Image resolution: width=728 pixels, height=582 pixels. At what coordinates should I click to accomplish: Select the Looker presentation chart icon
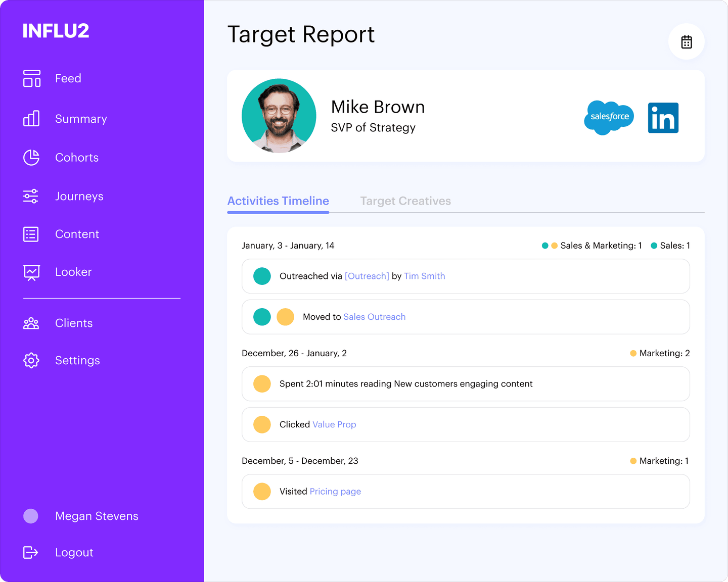pyautogui.click(x=31, y=272)
